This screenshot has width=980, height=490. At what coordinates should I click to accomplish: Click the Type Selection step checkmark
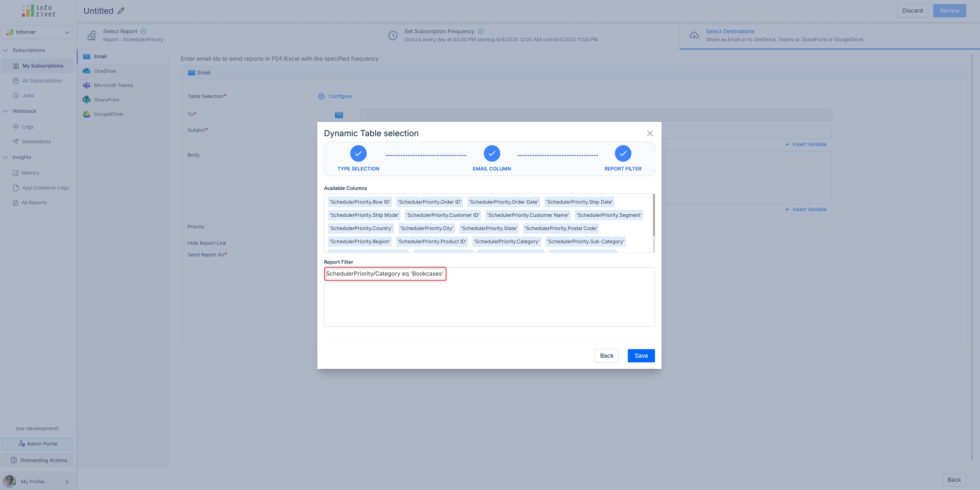(x=358, y=154)
